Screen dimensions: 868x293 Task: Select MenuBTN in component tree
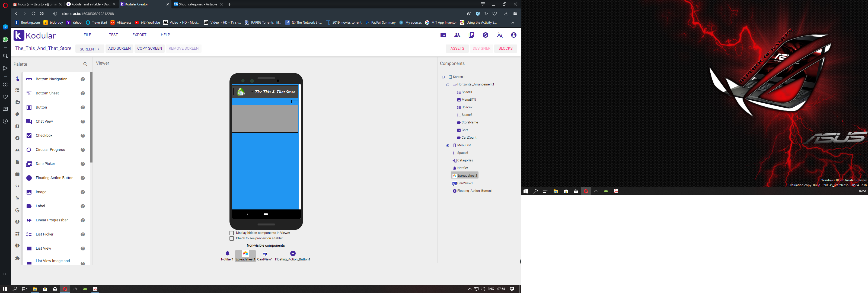tap(468, 100)
